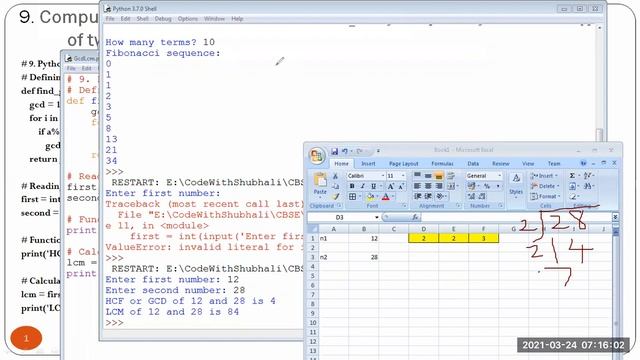Click the Python Shell vertical scrollbar thumb
Viewport: 640px width, 360px height.
click(599, 135)
